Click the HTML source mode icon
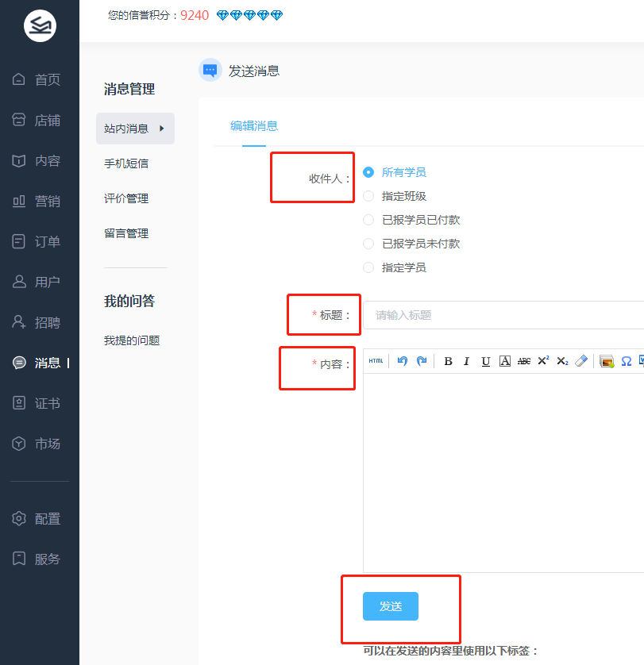Viewport: 644px width, 665px height. pos(376,361)
